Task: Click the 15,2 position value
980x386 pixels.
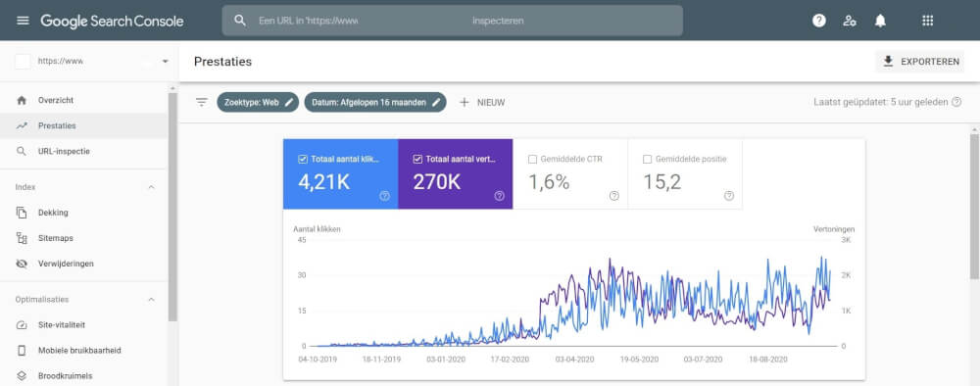Action: (x=661, y=182)
